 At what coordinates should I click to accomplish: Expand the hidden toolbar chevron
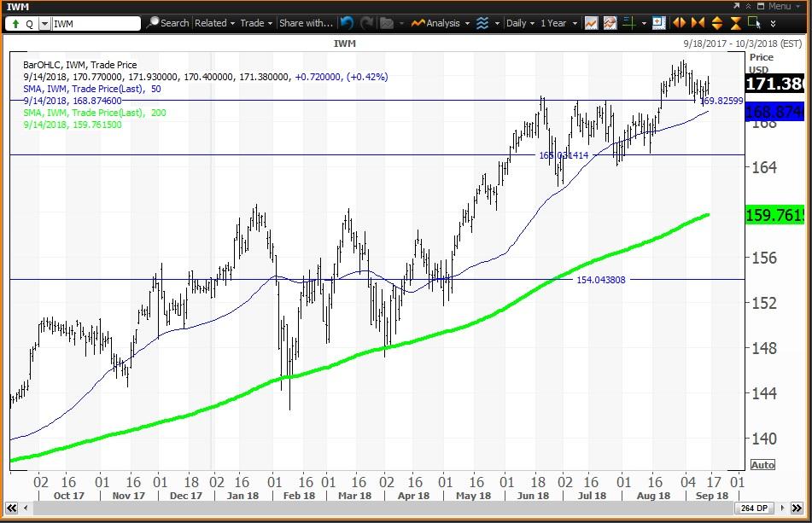[x=773, y=23]
